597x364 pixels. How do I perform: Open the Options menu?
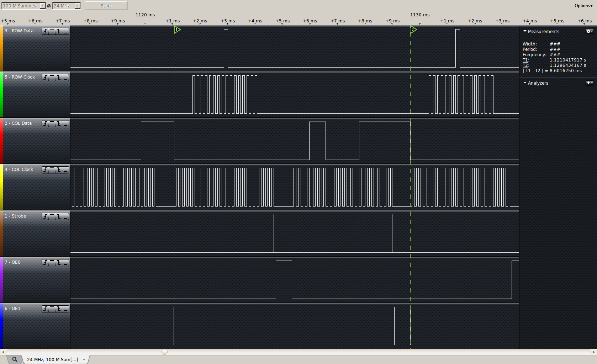[583, 6]
